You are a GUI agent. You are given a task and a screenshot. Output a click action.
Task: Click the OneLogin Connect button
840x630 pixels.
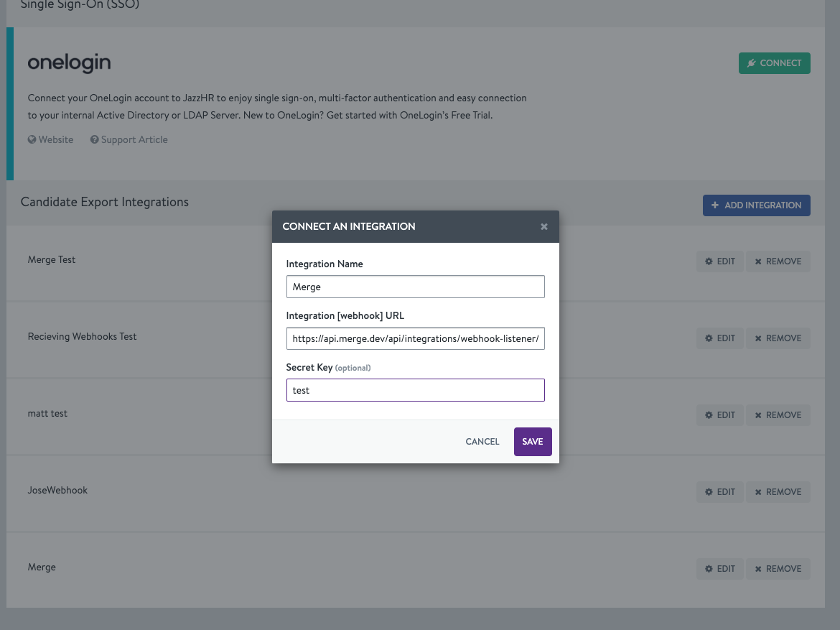(x=774, y=63)
